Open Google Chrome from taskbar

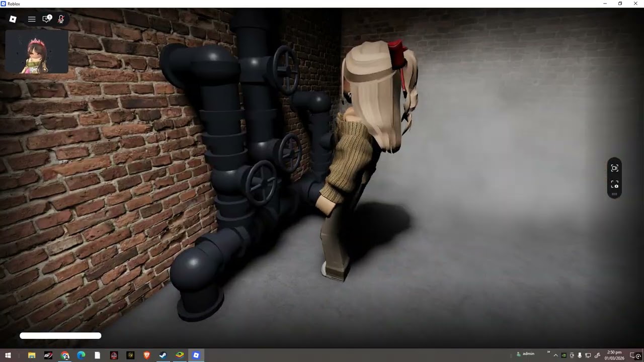[x=65, y=355]
